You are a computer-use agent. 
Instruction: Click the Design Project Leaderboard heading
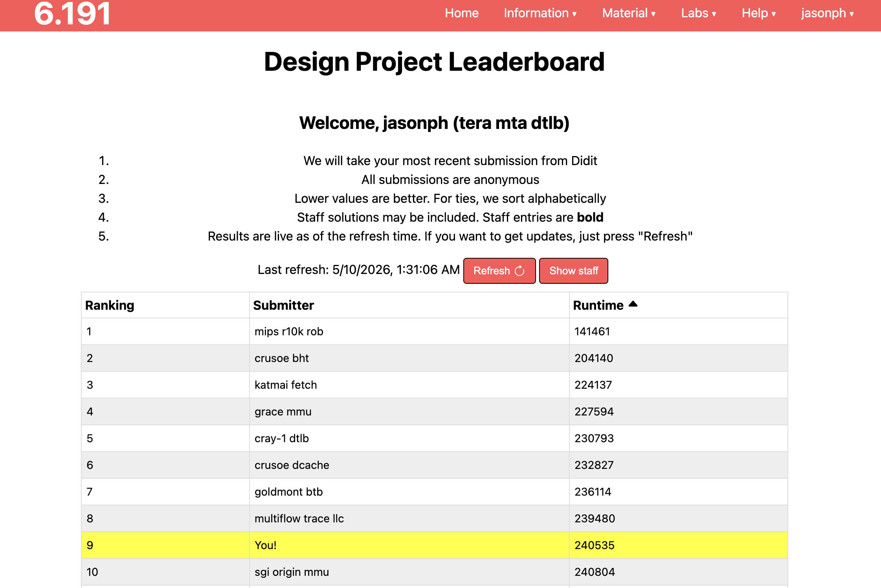click(x=434, y=62)
